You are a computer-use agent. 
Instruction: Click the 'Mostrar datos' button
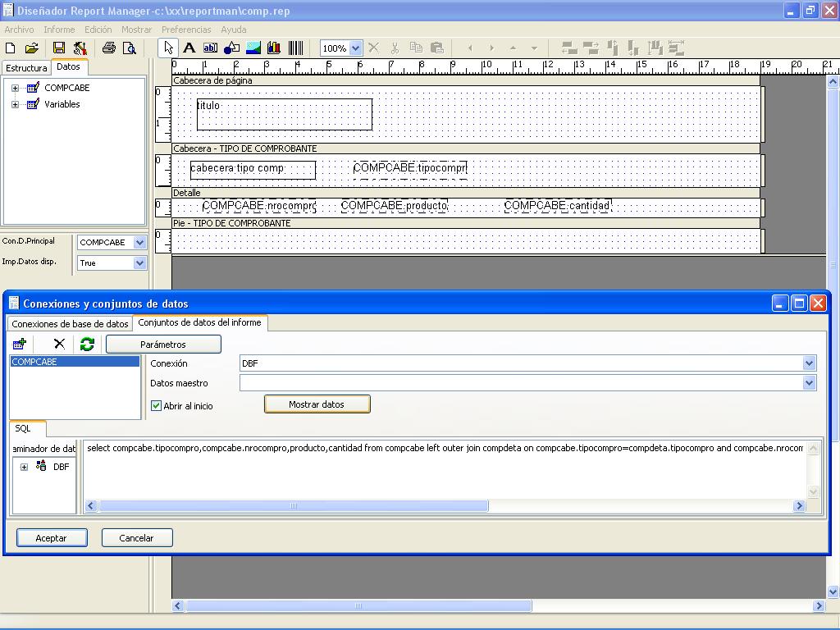[317, 404]
